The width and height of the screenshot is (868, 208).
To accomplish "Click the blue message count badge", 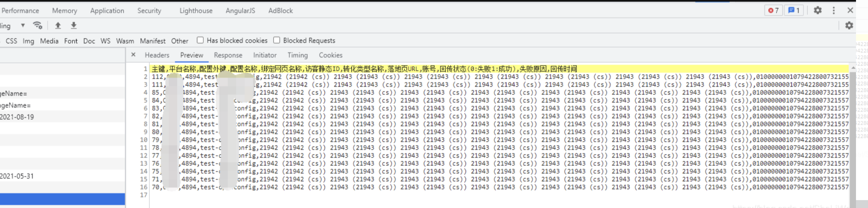I will 794,11.
